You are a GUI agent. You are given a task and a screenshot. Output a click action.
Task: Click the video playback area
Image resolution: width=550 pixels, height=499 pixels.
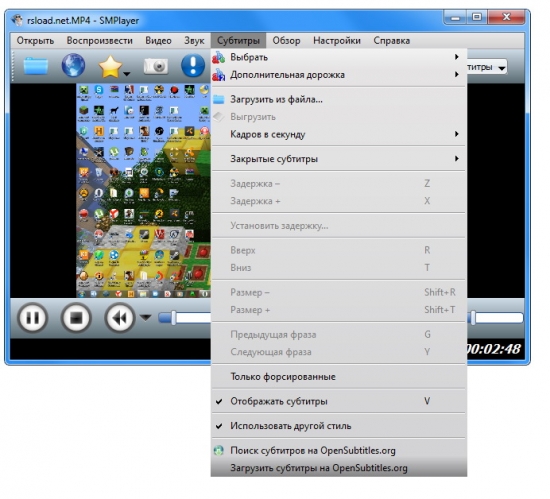click(110, 191)
